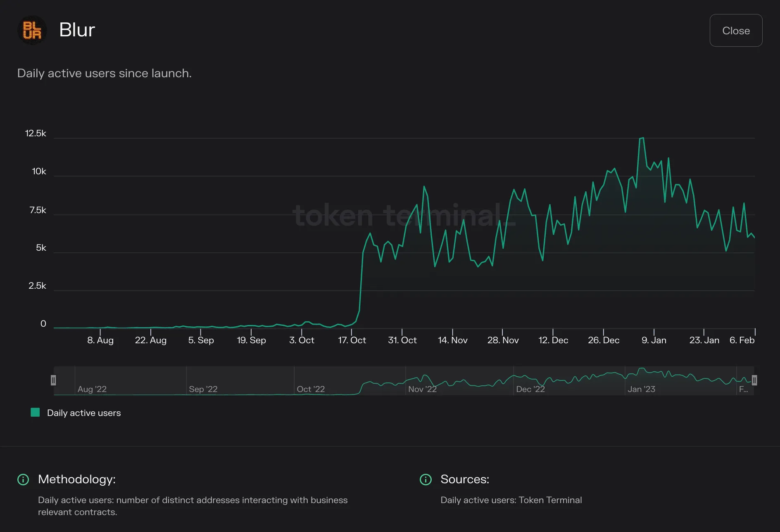Viewport: 780px width, 532px height.
Task: Click the 26. Dec axis label
Action: (604, 340)
